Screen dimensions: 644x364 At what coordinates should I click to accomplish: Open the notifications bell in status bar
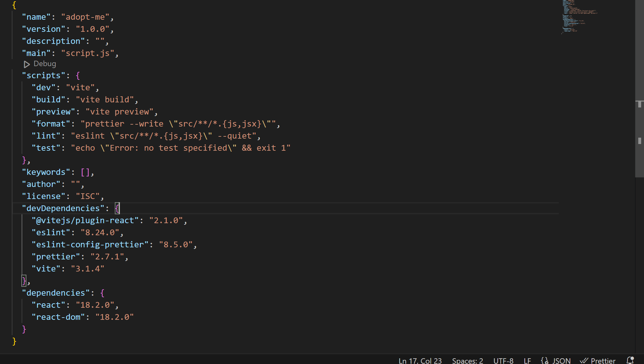(630, 360)
